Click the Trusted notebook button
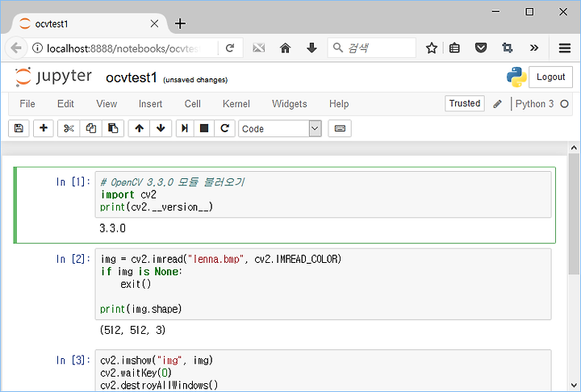 click(465, 103)
